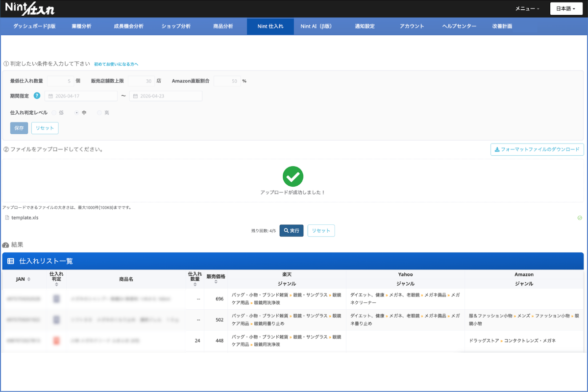588x392 pixels.
Task: Click judgment icon in the 502 price row
Action: point(56,319)
